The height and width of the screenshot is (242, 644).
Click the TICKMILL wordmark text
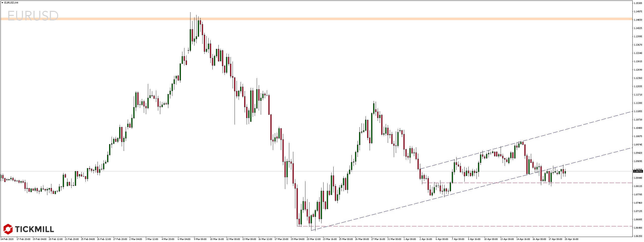tap(35, 229)
